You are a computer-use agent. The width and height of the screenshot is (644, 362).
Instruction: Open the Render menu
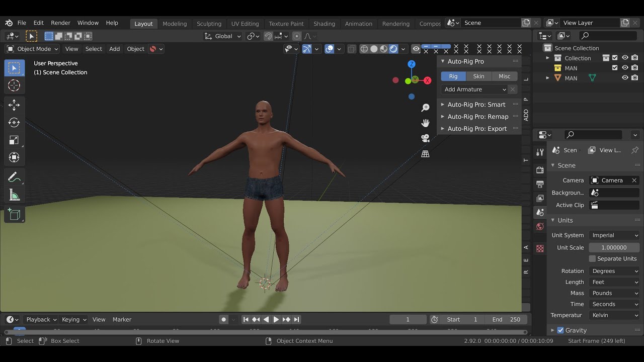60,23
